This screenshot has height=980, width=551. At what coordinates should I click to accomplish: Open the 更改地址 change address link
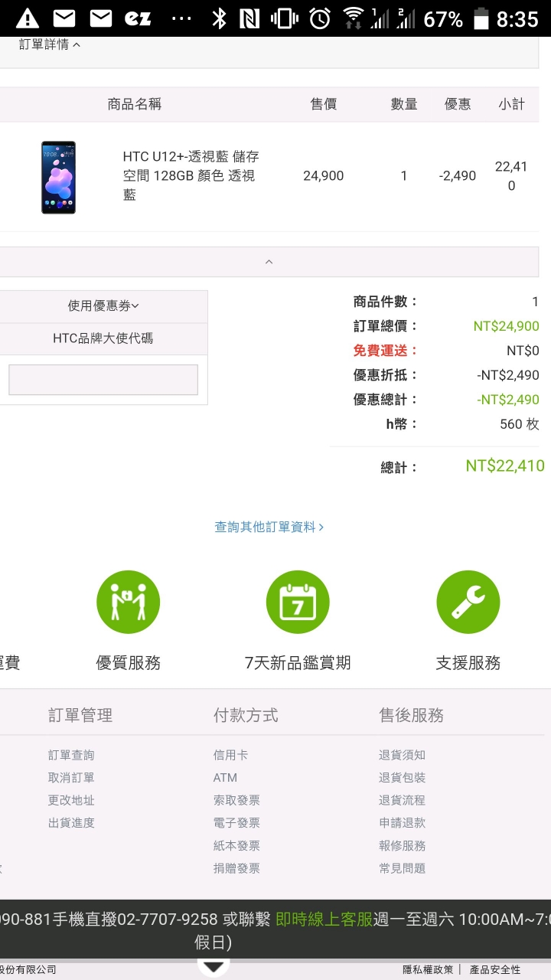71,800
